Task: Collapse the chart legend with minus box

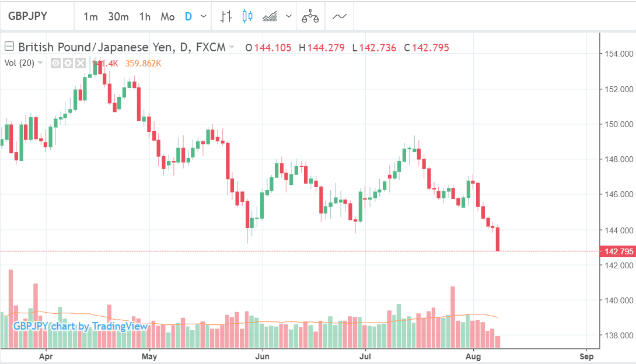Action: coord(9,47)
